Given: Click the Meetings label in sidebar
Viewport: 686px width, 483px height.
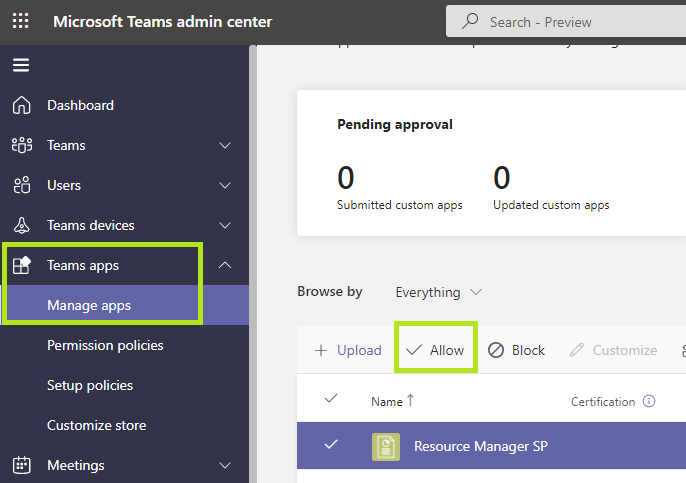Looking at the screenshot, I should click(x=76, y=465).
